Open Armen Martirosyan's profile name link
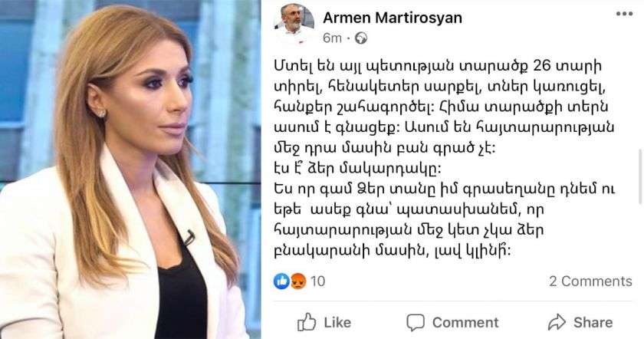 coord(393,18)
